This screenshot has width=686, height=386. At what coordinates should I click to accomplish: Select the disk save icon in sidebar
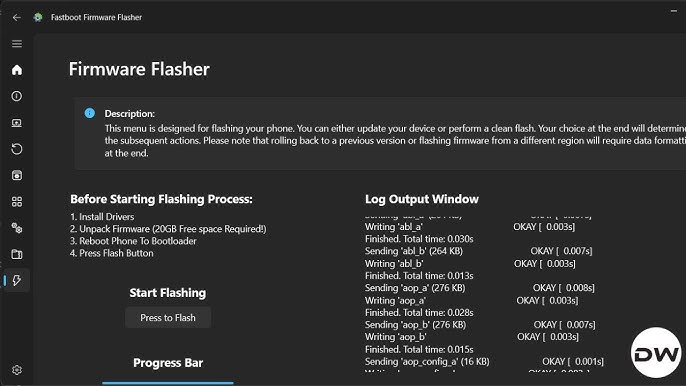(17, 175)
